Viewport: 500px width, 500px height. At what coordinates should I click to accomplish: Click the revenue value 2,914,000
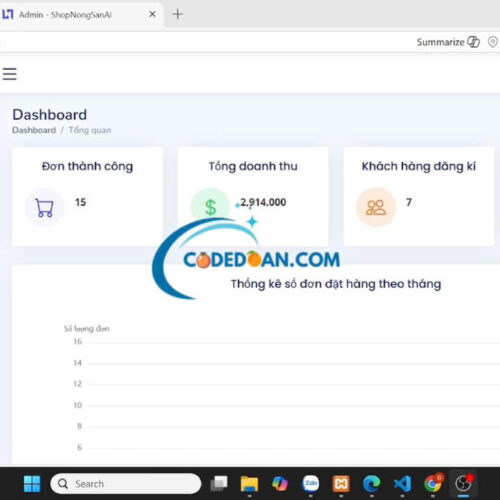pyautogui.click(x=263, y=202)
